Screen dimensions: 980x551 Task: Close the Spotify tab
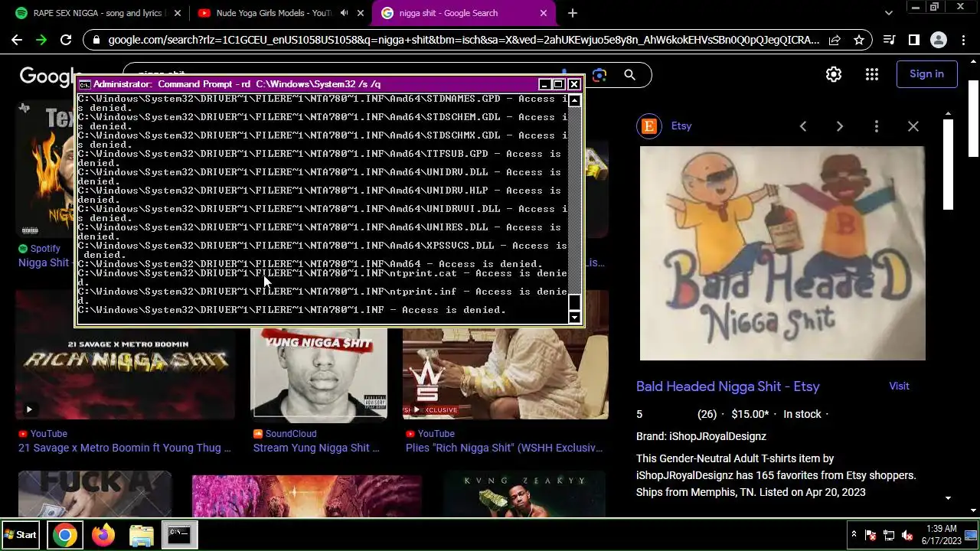[178, 13]
